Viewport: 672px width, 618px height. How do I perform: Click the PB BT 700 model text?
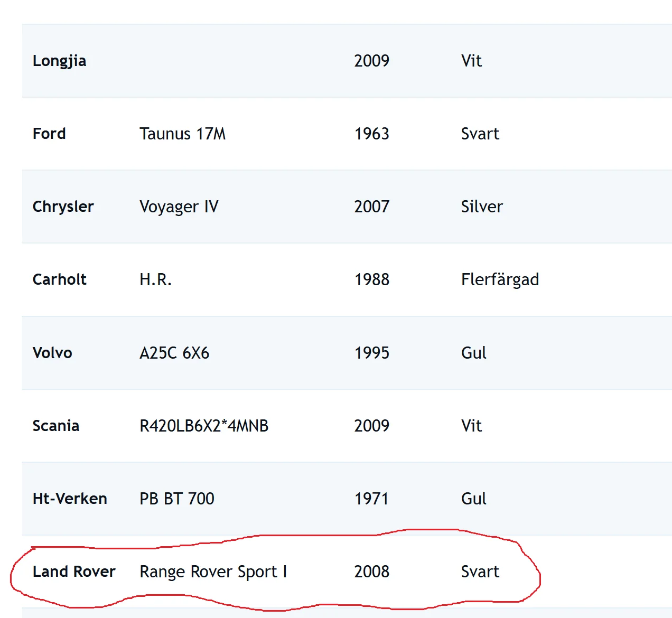[x=176, y=499]
